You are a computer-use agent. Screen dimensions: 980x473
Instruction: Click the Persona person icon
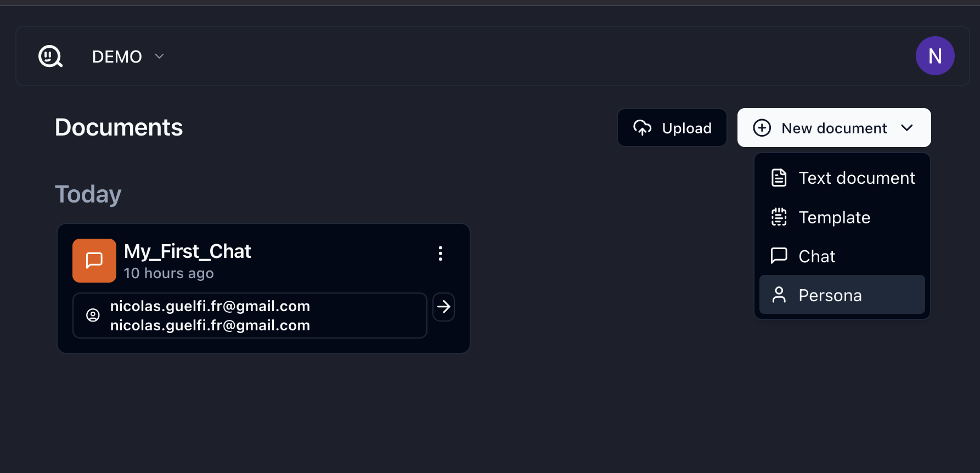pos(779,295)
